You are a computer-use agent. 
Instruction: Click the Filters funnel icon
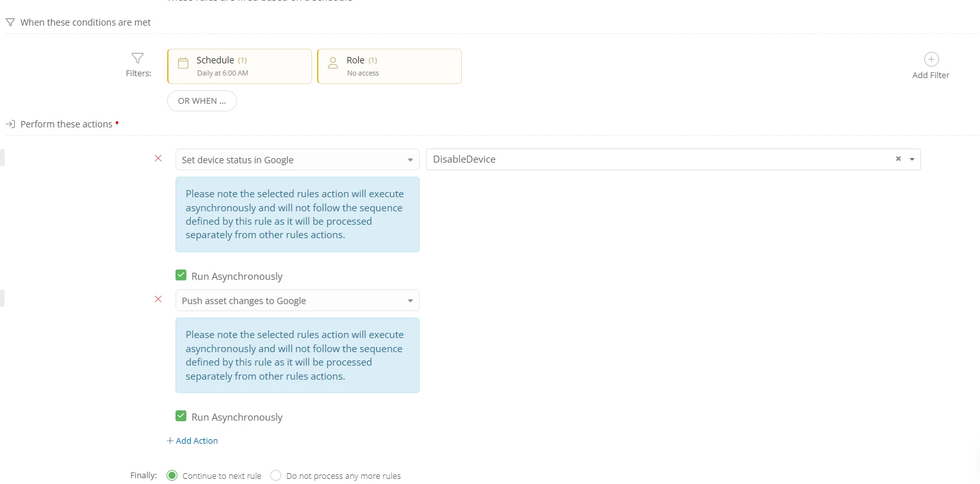tap(138, 58)
